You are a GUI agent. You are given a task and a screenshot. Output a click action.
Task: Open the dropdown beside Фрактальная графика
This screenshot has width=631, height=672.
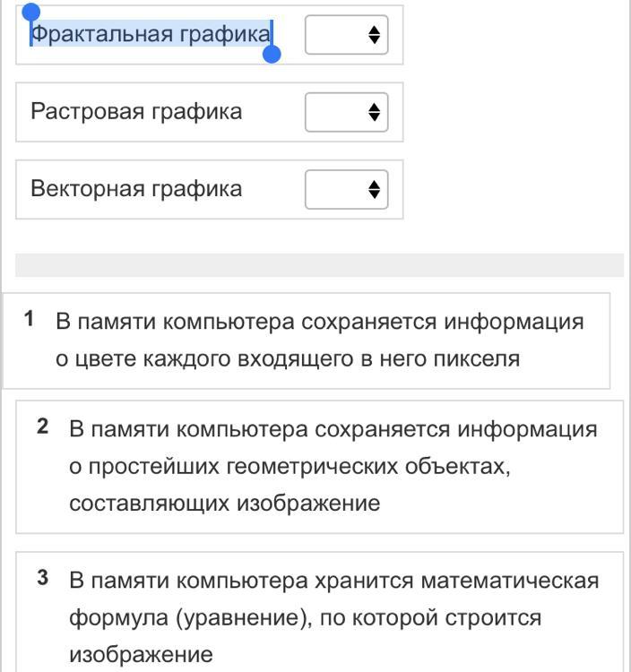[346, 35]
